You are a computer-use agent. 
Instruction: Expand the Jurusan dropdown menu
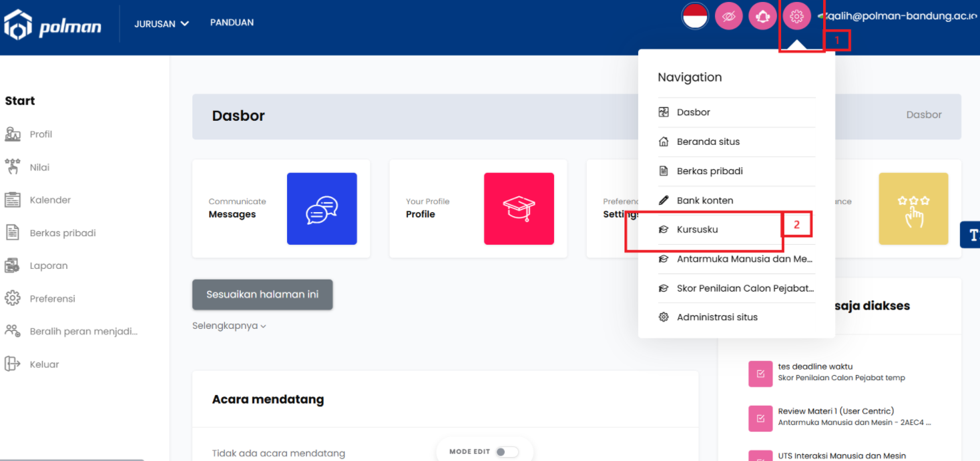(x=162, y=23)
